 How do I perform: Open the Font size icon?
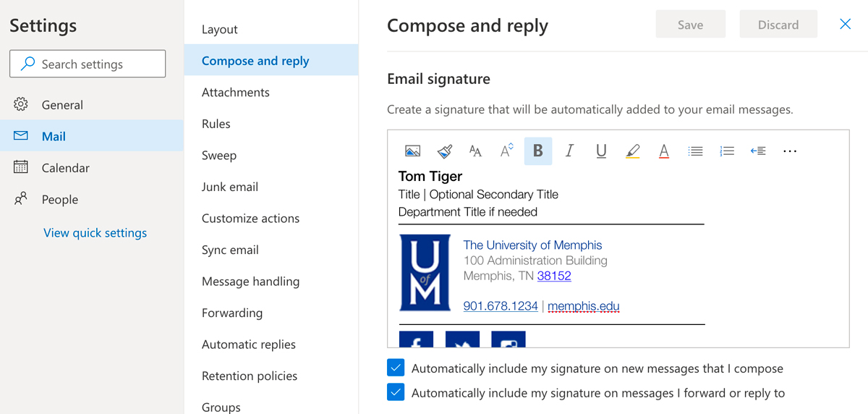[x=507, y=151]
